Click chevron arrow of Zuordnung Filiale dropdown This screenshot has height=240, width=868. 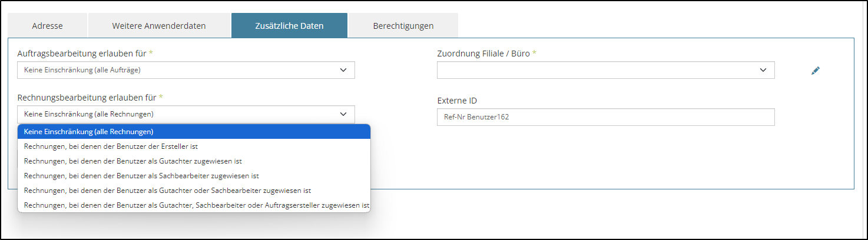(x=763, y=70)
